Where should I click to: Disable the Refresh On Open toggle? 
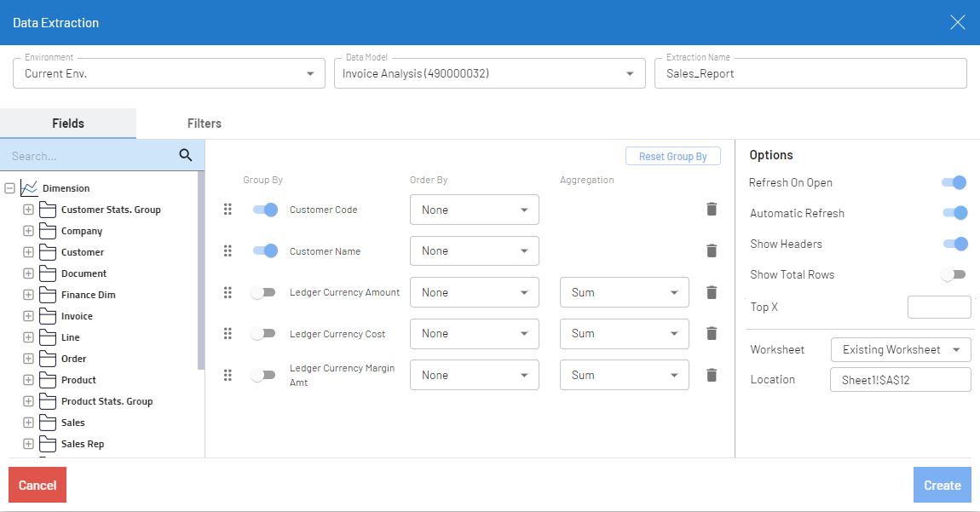pyautogui.click(x=954, y=182)
